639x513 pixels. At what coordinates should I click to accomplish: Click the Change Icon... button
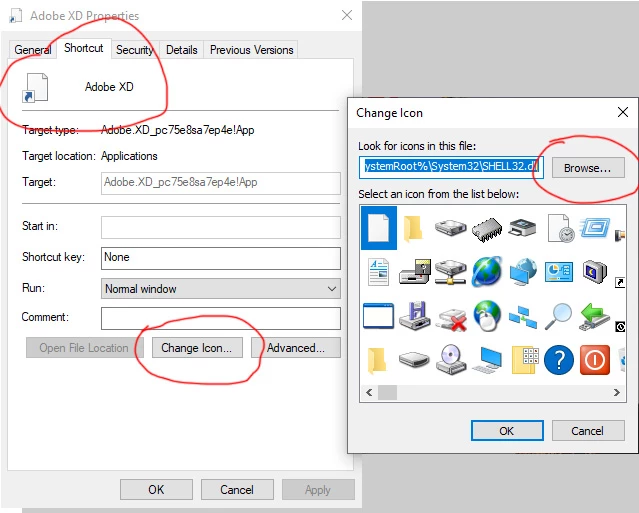[197, 348]
